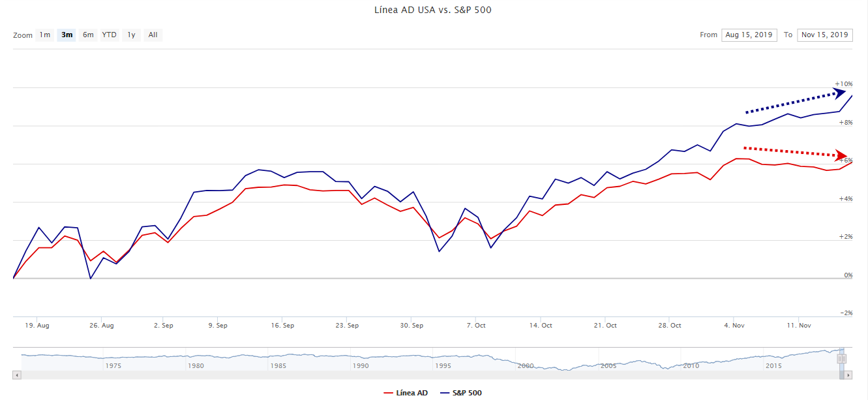Click the From date field

pyautogui.click(x=749, y=35)
